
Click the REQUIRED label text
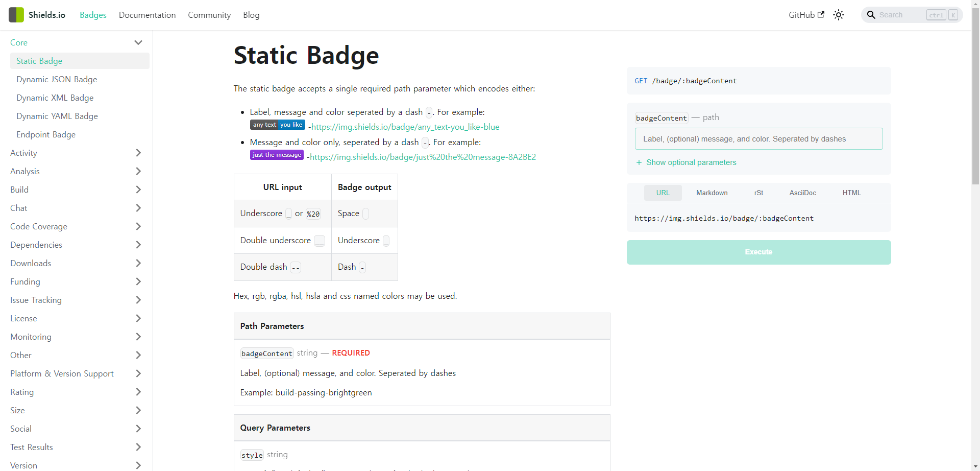point(351,353)
